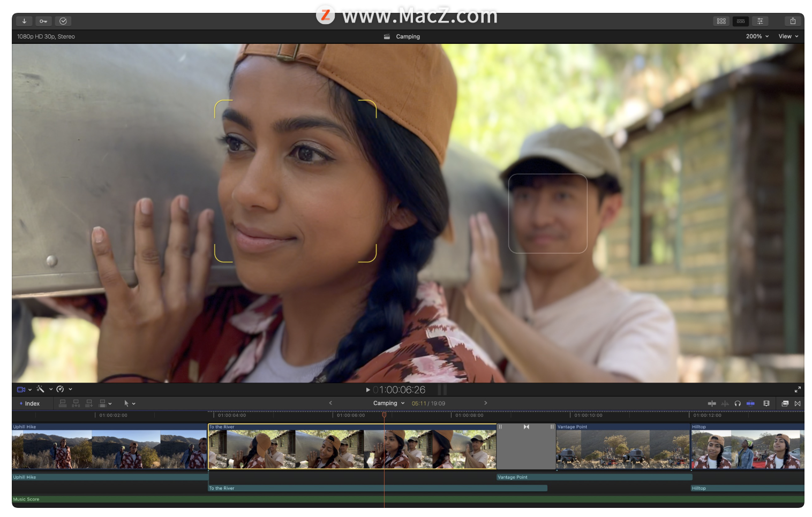The image size is (812, 517).
Task: Select the To the River audio clip
Action: point(378,488)
